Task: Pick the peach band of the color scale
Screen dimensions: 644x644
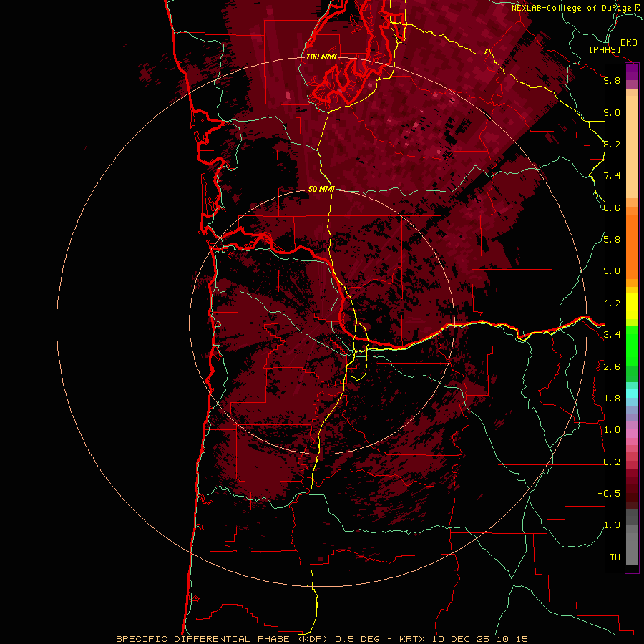Action: click(632, 147)
